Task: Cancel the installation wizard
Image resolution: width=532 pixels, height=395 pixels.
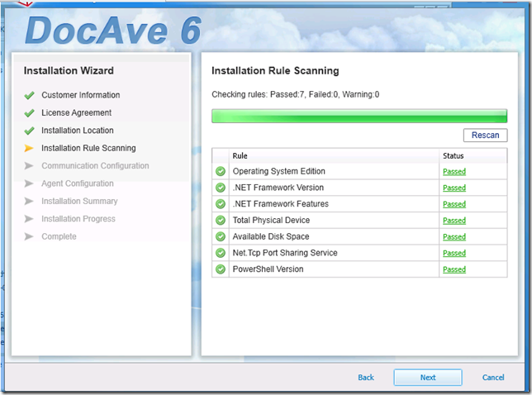Action: tap(493, 378)
